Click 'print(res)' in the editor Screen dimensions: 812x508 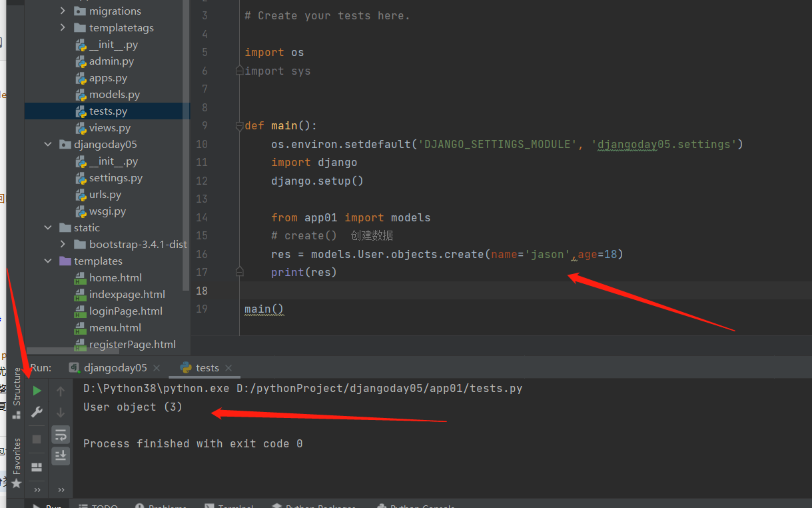point(304,272)
